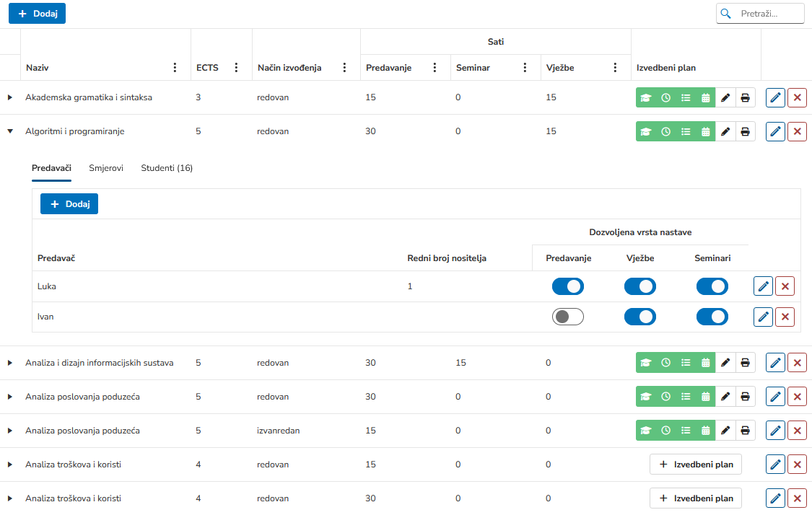812x515 pixels.
Task: Enable Predavanje toggle for Ivan
Action: (567, 317)
